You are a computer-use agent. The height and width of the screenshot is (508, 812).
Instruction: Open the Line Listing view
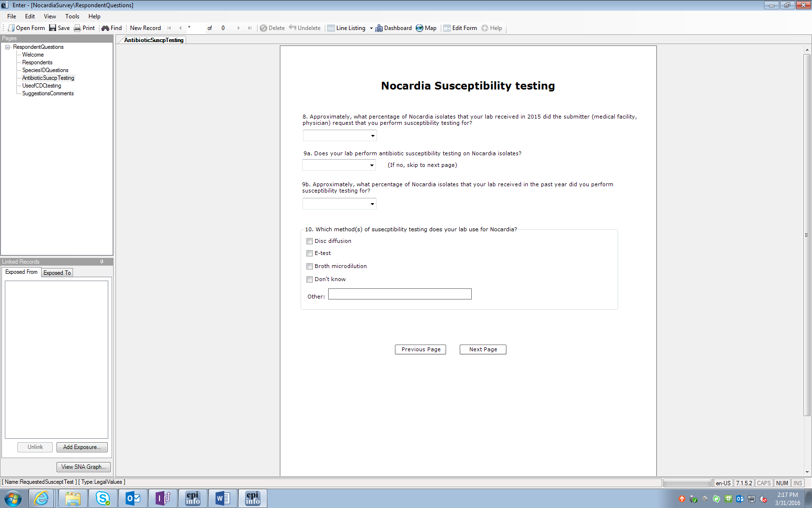[346, 28]
